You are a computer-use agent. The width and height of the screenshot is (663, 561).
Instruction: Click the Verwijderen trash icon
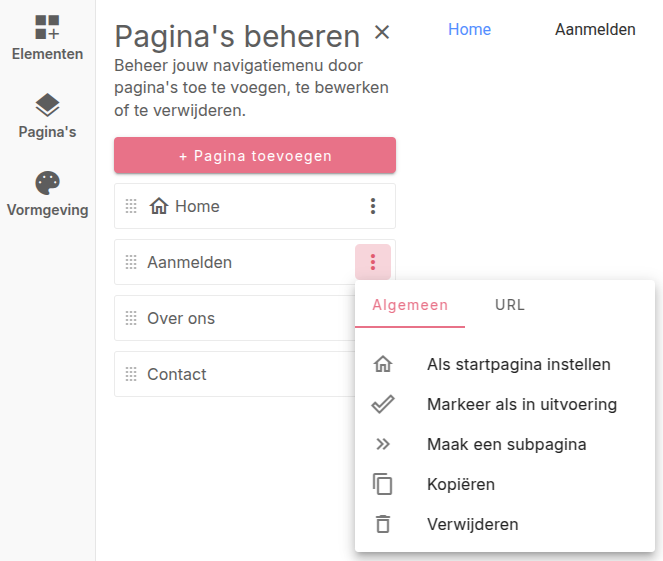[383, 524]
